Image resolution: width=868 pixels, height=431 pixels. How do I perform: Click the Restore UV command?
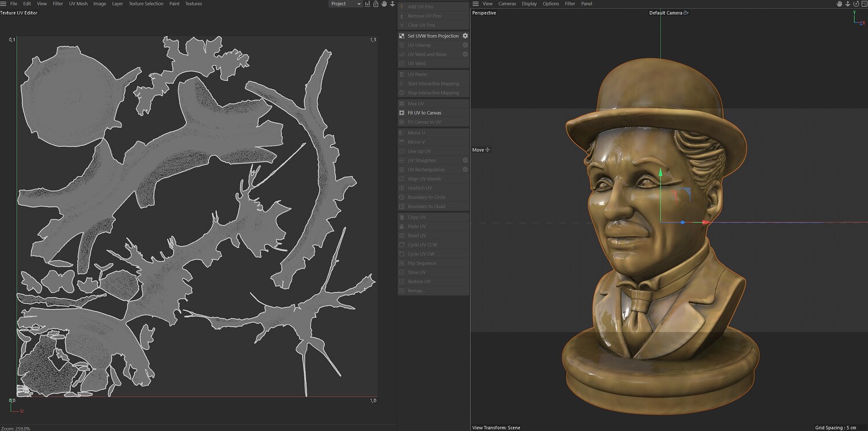(433, 282)
